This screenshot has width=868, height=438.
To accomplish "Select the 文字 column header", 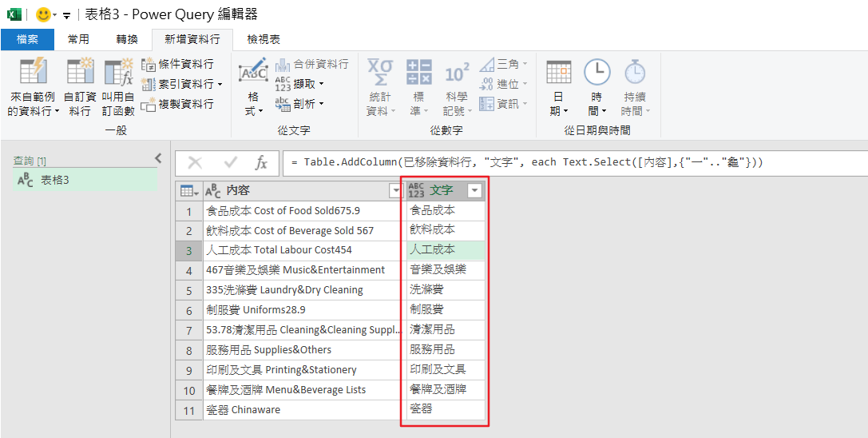I will [x=446, y=191].
